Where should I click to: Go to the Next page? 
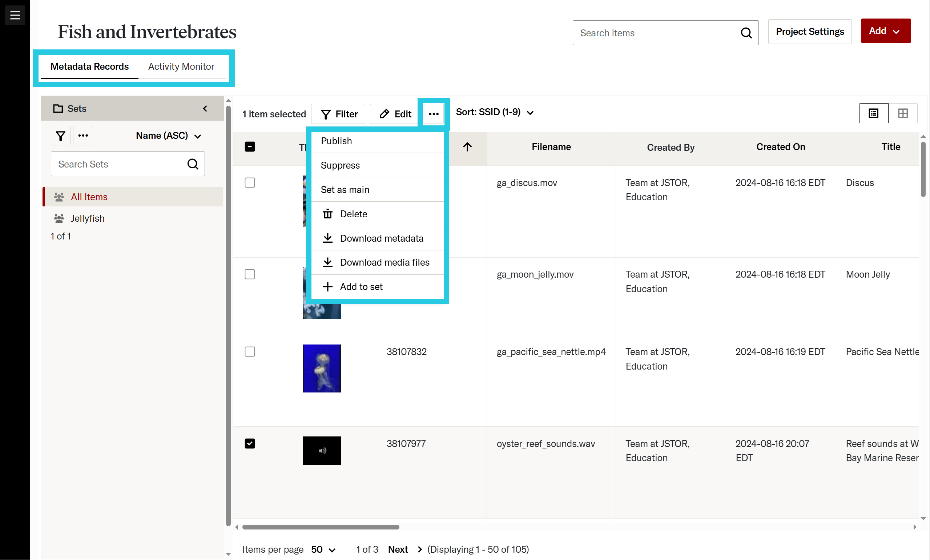[398, 549]
